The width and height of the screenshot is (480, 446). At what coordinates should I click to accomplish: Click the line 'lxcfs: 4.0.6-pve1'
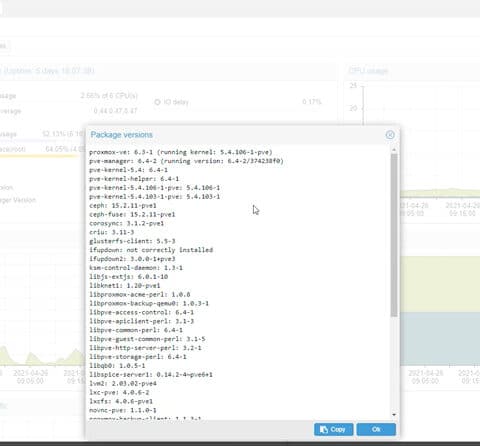click(x=121, y=401)
